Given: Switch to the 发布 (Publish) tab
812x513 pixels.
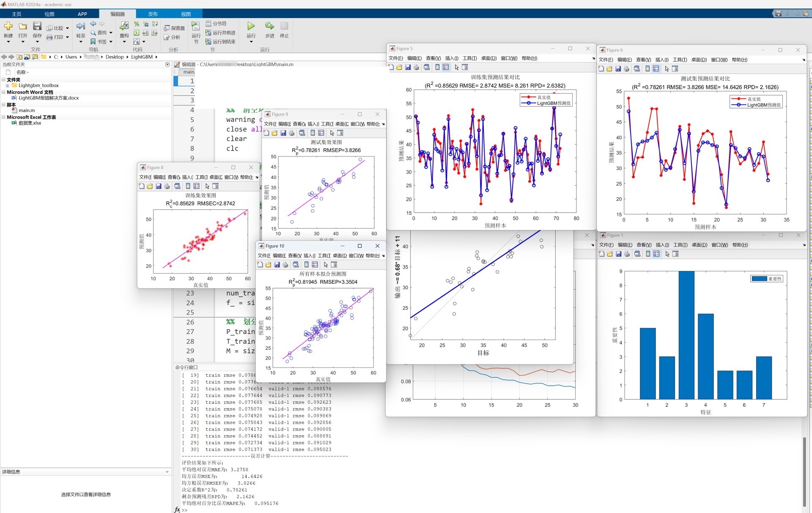Looking at the screenshot, I should (153, 14).
